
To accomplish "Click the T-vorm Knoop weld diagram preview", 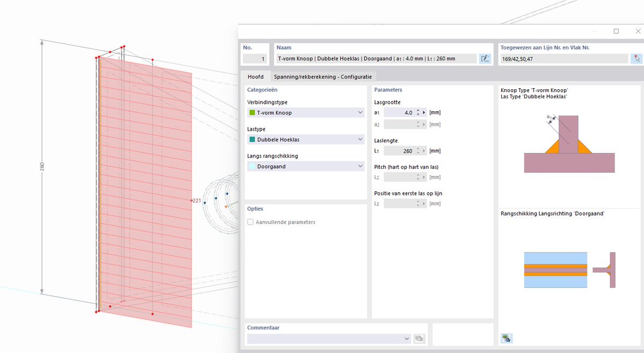I will click(569, 145).
